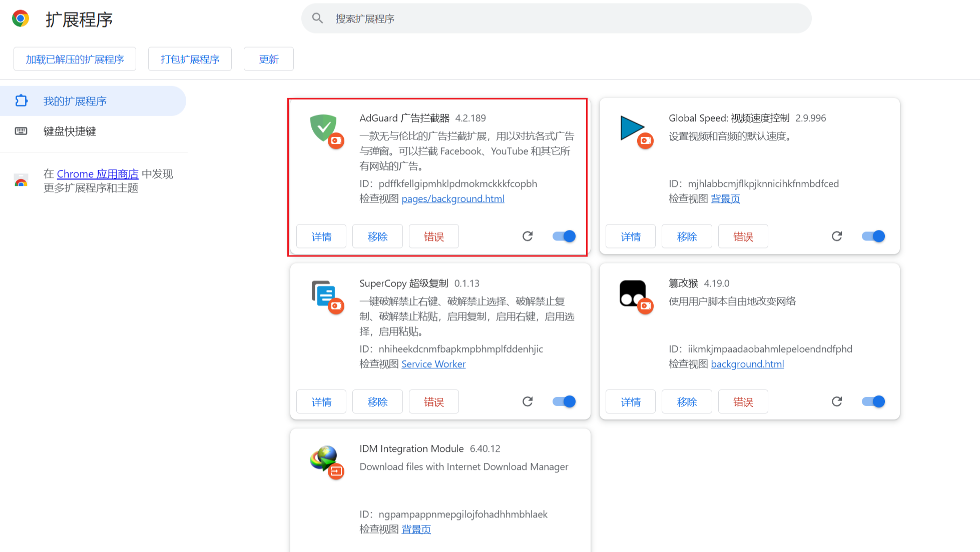Click the search magnifier icon
The height and width of the screenshot is (552, 980).
[317, 19]
